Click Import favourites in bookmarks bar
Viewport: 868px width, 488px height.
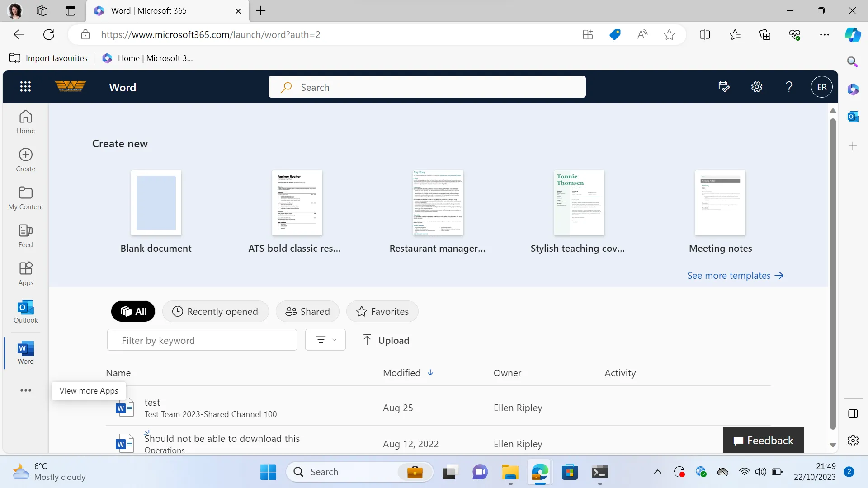tap(49, 58)
